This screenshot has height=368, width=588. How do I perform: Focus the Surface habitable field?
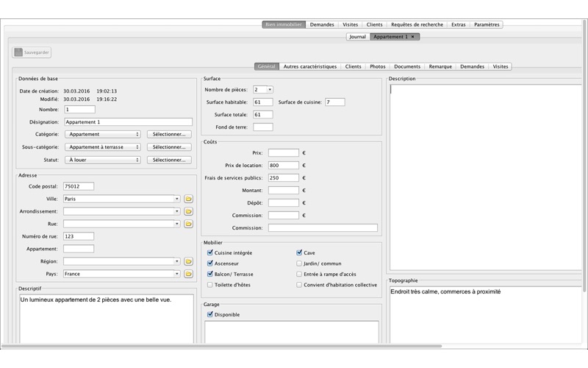coord(263,102)
